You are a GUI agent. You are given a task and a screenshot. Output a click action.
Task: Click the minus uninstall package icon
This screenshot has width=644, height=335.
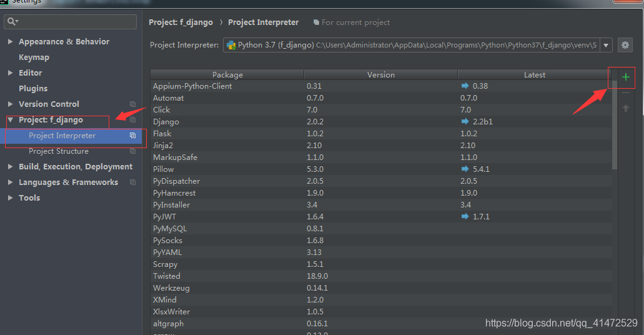tap(625, 93)
